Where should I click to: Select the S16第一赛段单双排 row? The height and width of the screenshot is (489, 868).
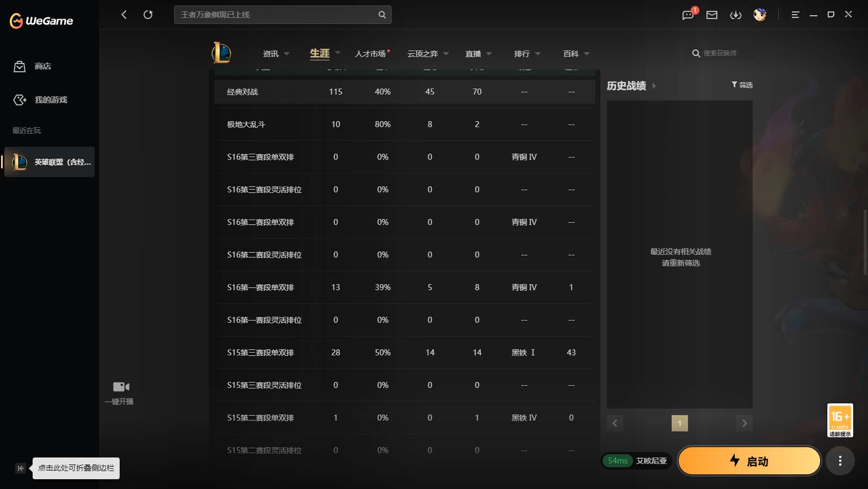point(405,287)
